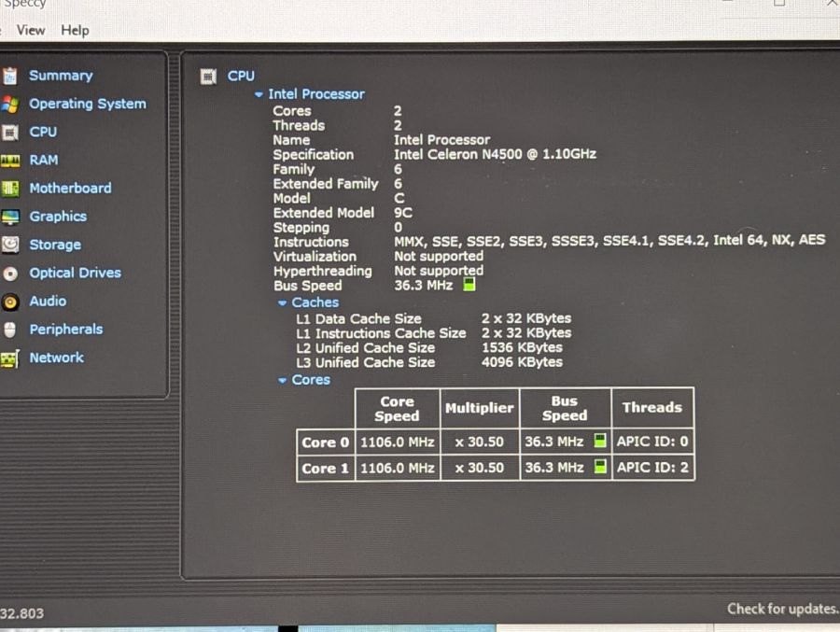The height and width of the screenshot is (632, 840).
Task: Click the Core Speed column header
Action: coord(397,409)
